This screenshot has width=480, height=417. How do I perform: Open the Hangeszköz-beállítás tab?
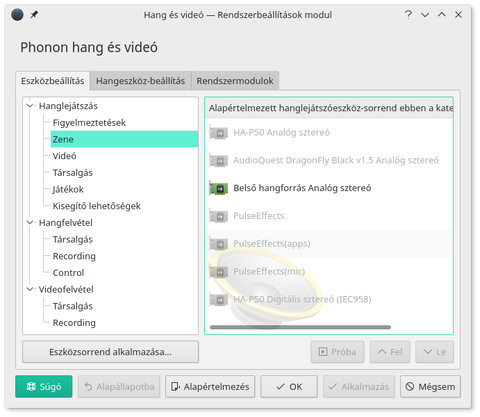(140, 81)
